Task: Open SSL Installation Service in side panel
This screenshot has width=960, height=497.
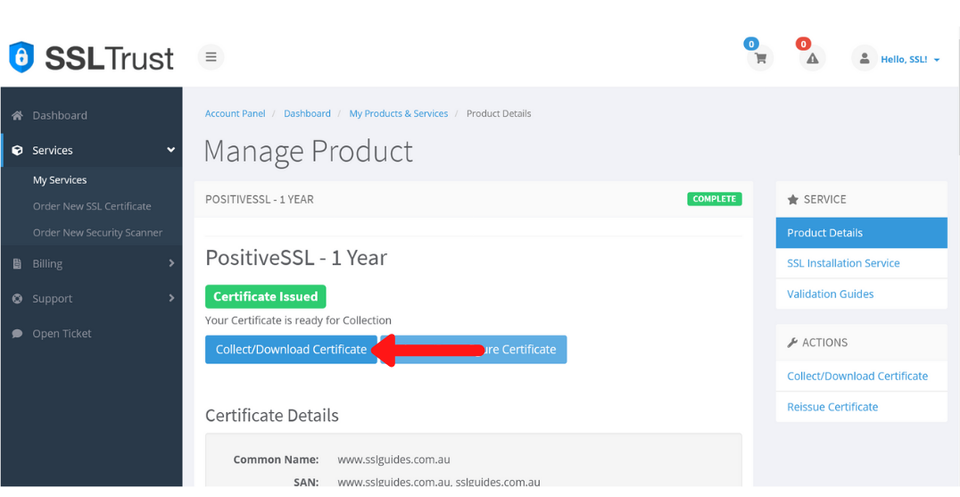Action: [x=843, y=263]
